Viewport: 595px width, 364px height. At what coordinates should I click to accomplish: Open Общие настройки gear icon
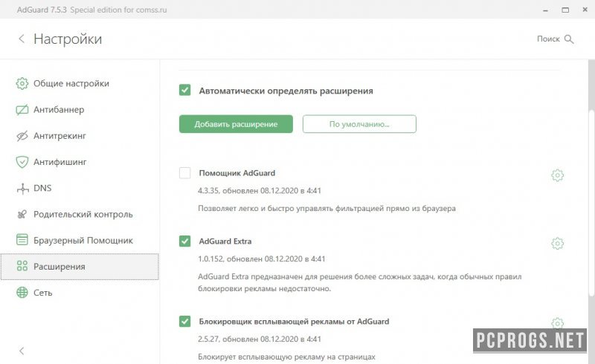coord(22,83)
